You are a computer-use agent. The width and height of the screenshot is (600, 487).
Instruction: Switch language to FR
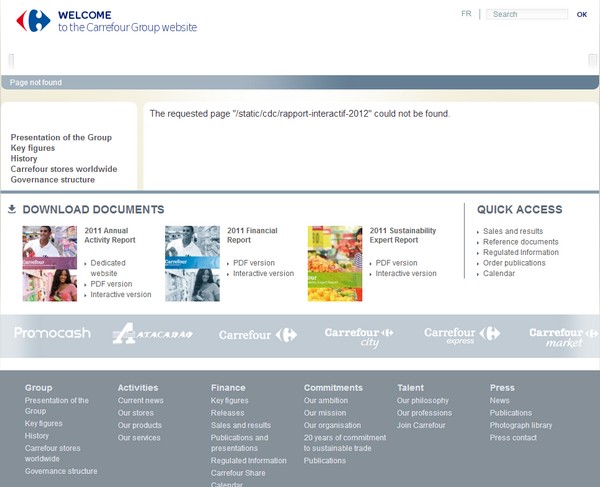tap(466, 14)
